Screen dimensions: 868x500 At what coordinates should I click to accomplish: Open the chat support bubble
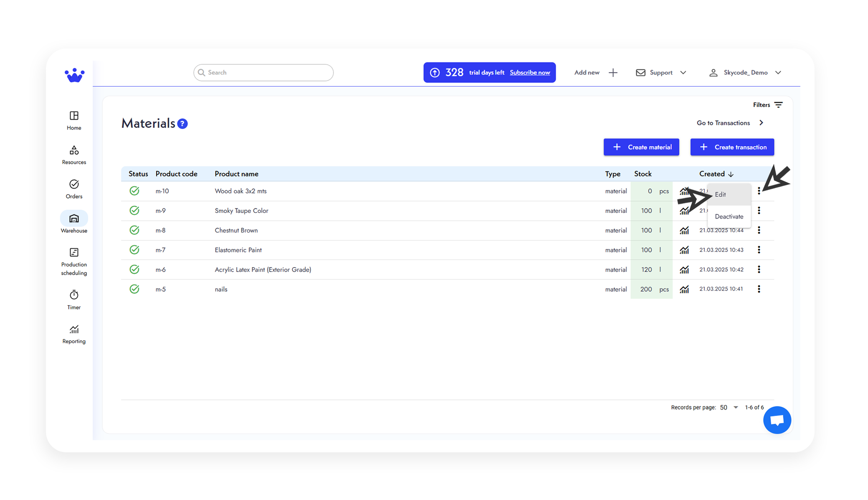(x=777, y=420)
